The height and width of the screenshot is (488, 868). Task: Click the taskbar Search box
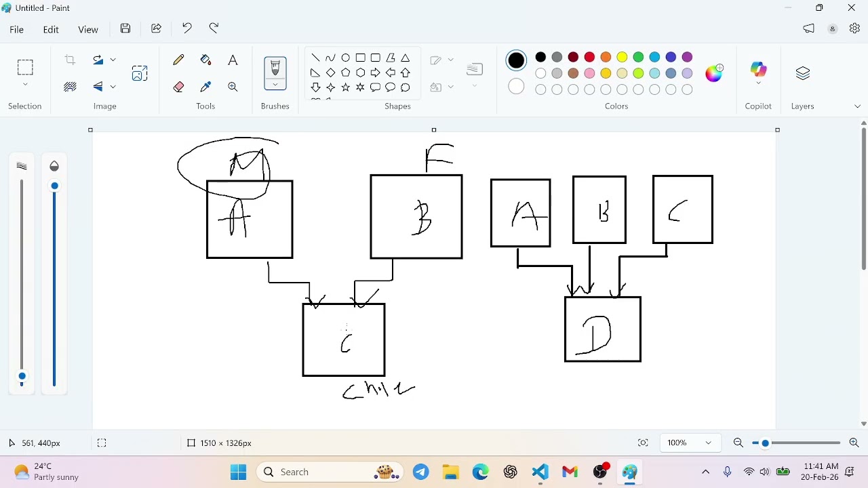[x=330, y=472]
